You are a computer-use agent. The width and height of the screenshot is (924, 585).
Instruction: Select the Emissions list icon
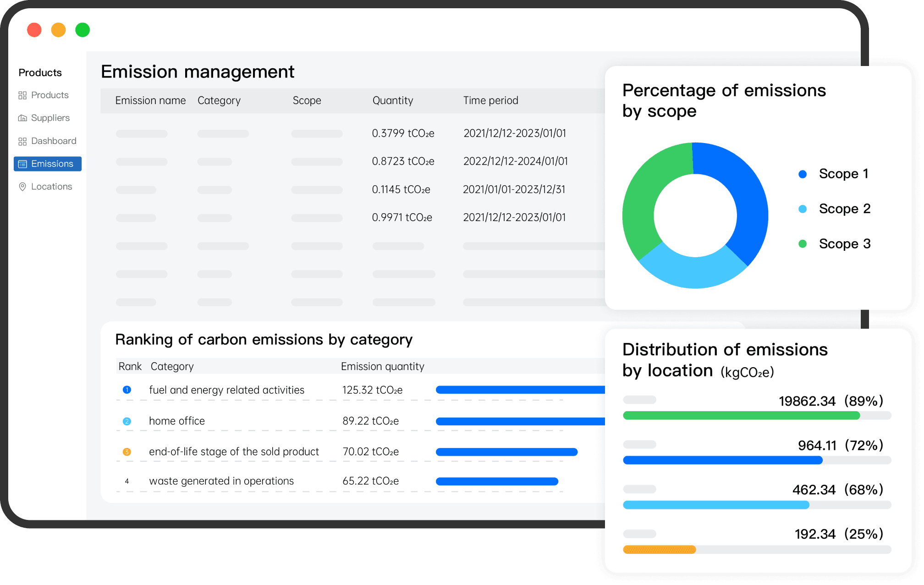[23, 164]
